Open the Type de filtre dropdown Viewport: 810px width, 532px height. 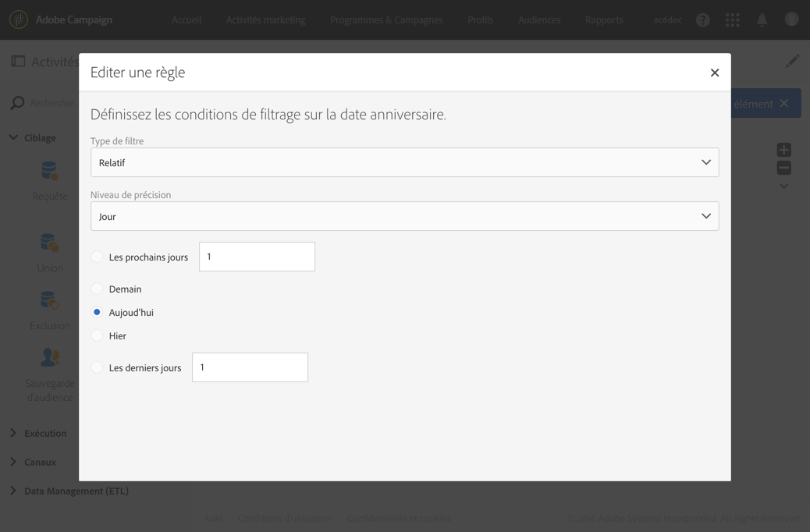point(404,162)
